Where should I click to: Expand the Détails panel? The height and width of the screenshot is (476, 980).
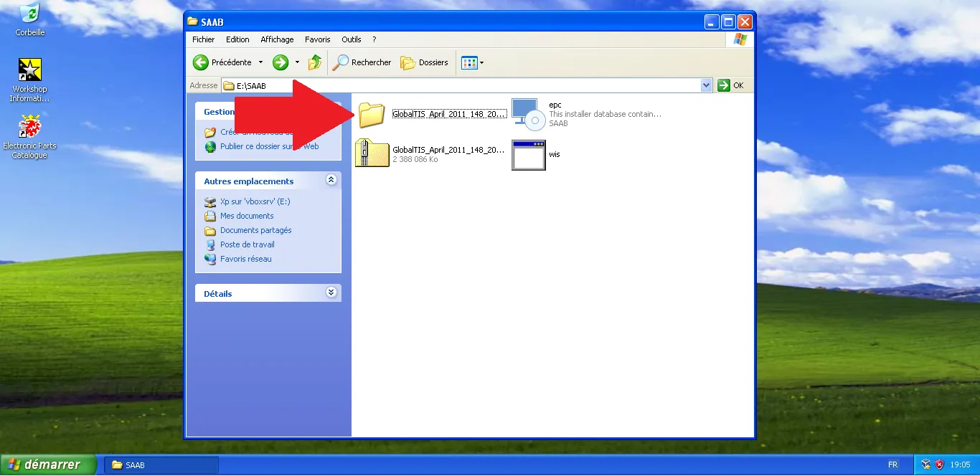[331, 292]
